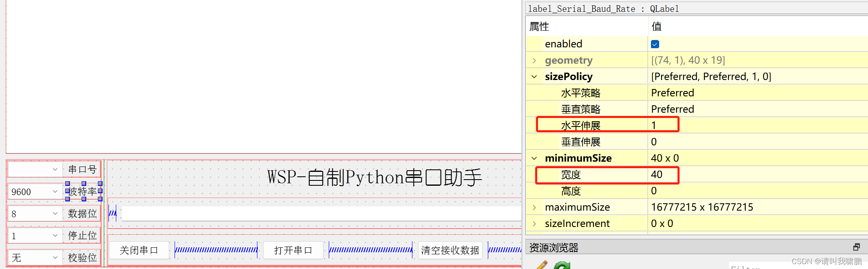Click the minimumSize value 40 x 0
The height and width of the screenshot is (269, 868).
pyautogui.click(x=665, y=158)
